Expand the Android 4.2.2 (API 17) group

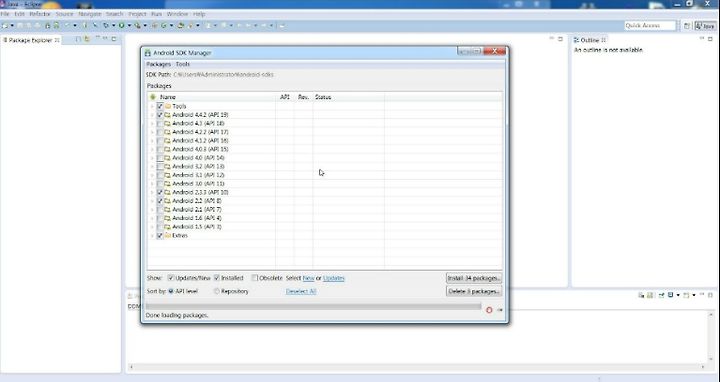point(152,132)
